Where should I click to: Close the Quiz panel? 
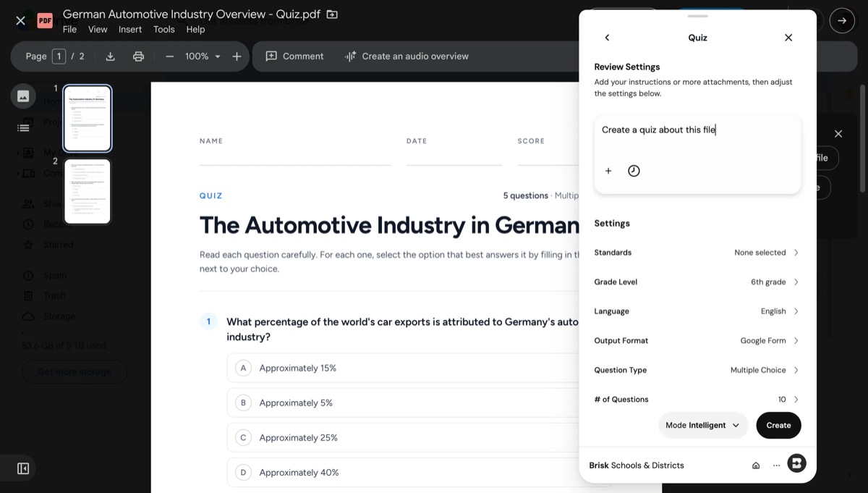[x=788, y=38]
